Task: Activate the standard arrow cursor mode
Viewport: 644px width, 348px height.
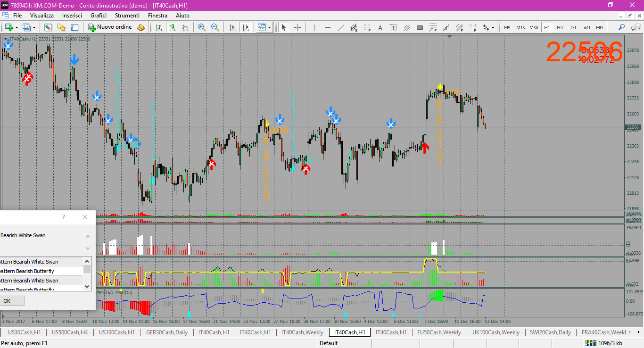Action: [x=284, y=27]
